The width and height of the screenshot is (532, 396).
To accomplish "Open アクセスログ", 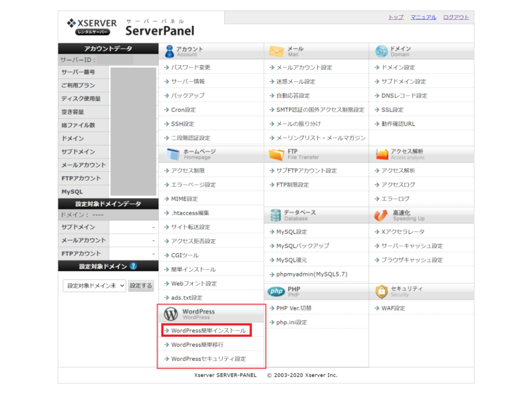I will [398, 185].
